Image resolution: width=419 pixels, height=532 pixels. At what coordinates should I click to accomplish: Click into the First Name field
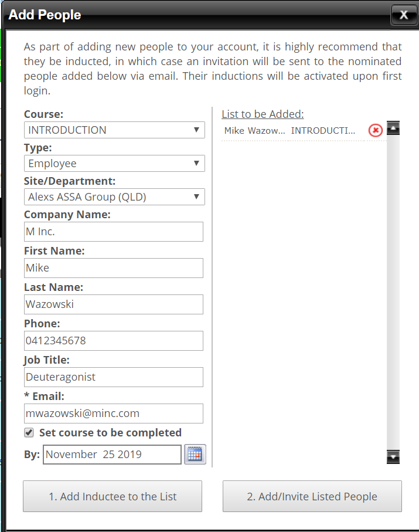click(114, 268)
